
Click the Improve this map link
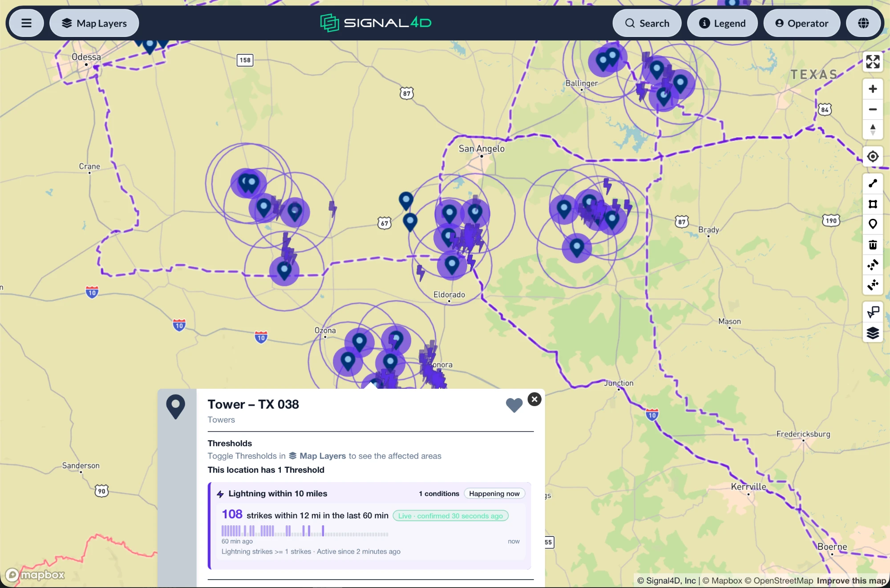[x=851, y=580]
